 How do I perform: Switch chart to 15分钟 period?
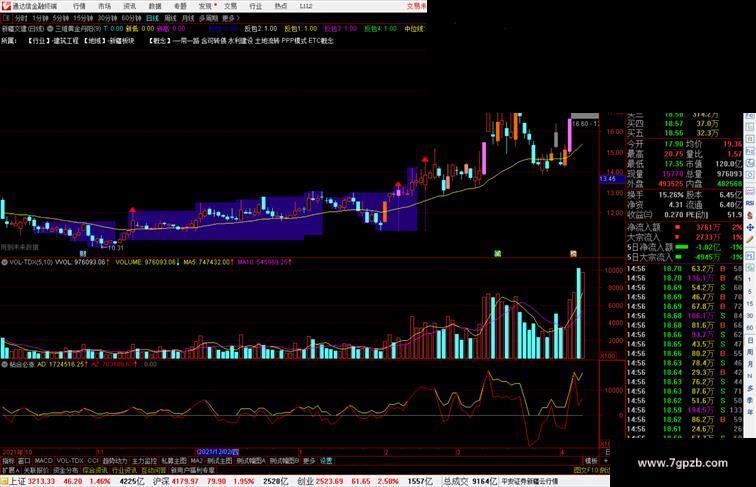tap(83, 18)
